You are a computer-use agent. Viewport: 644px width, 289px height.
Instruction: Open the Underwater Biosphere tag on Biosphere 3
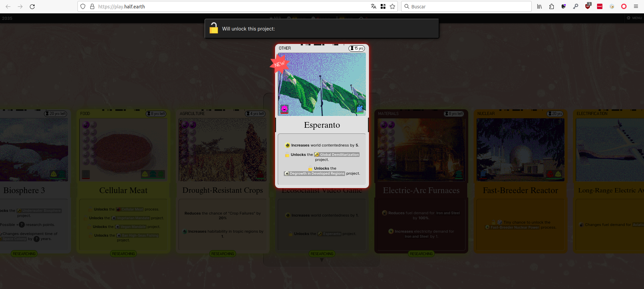39,211
